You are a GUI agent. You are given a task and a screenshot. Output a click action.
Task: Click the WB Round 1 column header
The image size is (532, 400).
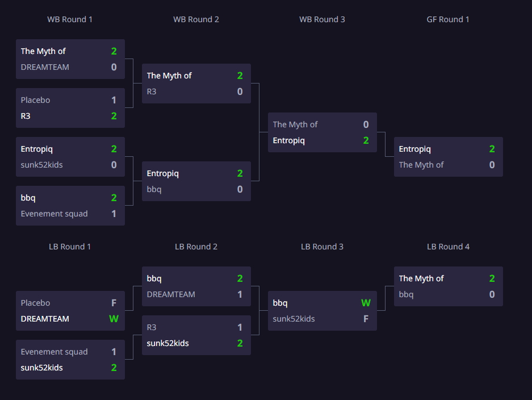point(70,19)
